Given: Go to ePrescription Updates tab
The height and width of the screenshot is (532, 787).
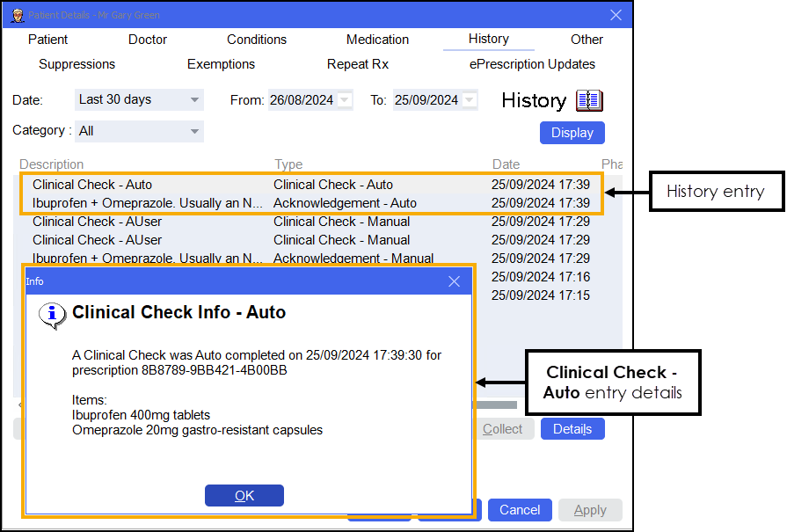Looking at the screenshot, I should click(x=532, y=64).
